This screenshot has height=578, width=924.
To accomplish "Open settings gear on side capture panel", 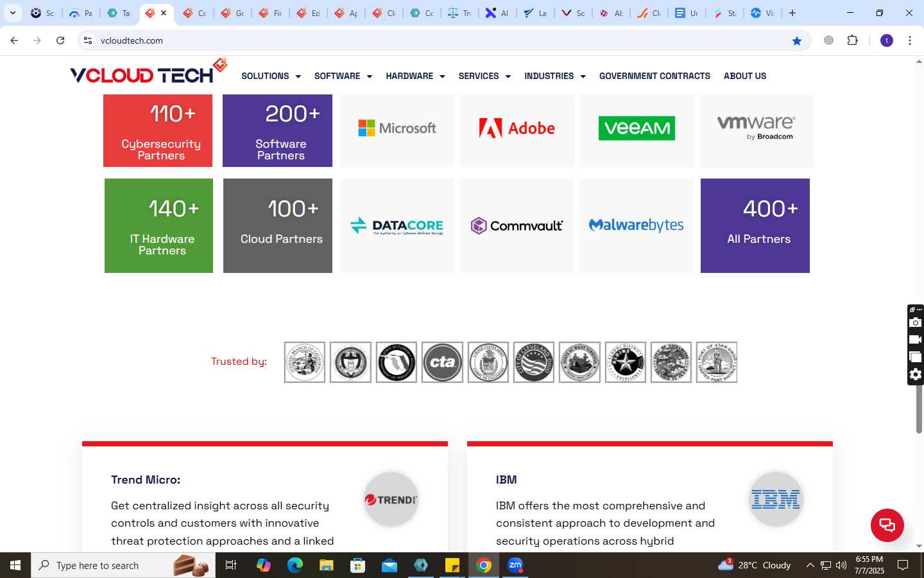I will coord(916,374).
